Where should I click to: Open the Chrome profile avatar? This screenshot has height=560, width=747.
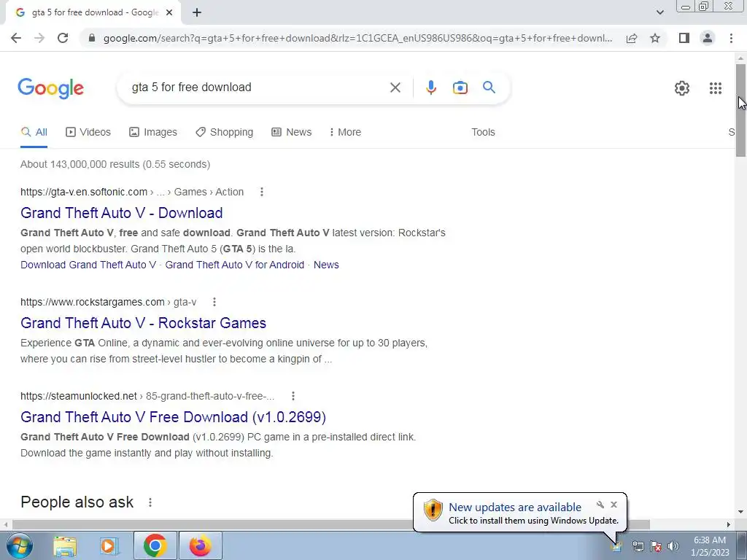tap(708, 38)
